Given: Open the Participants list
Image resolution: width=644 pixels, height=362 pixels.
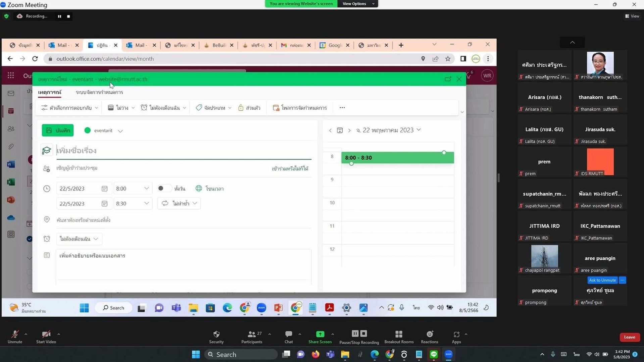Looking at the screenshot, I should tap(251, 337).
